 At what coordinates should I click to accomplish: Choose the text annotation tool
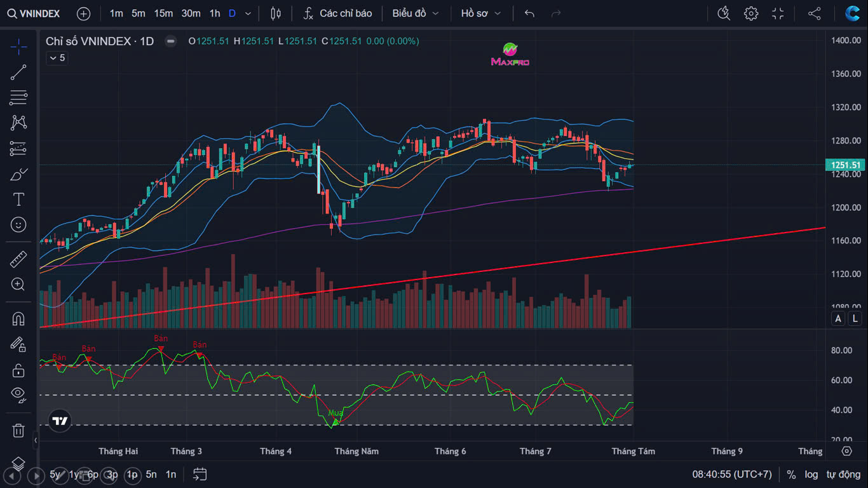(x=18, y=200)
